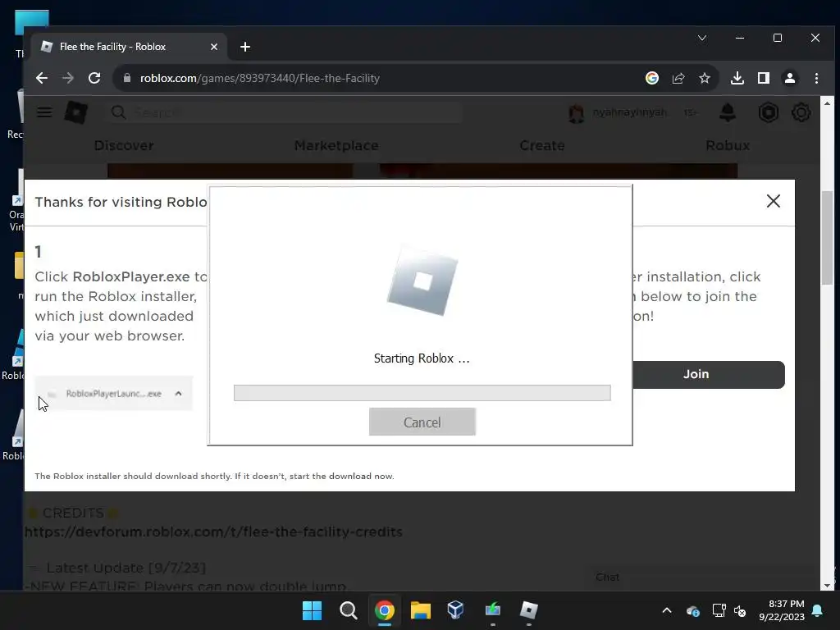
Task: Switch to Chrome in taskbar
Action: [x=384, y=610]
